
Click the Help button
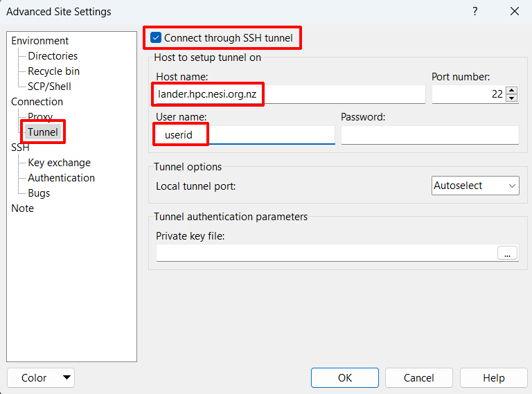point(493,378)
